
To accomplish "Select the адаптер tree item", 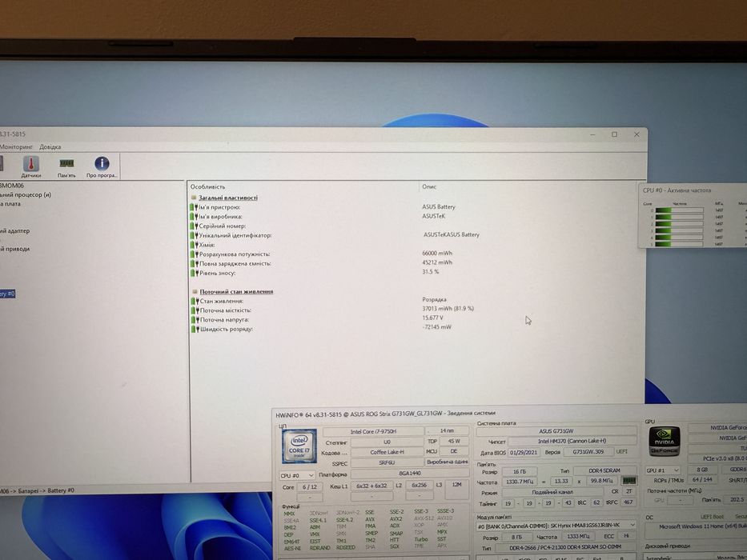I will point(14,231).
